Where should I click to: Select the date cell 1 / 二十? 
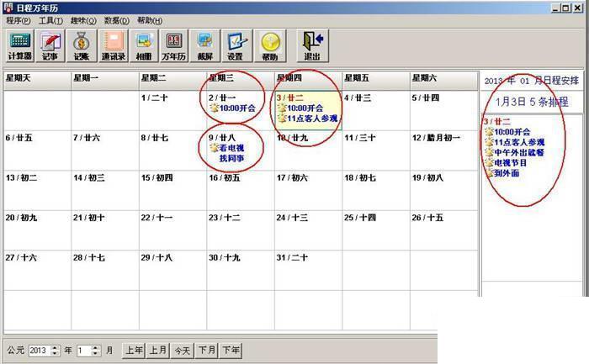click(x=172, y=110)
